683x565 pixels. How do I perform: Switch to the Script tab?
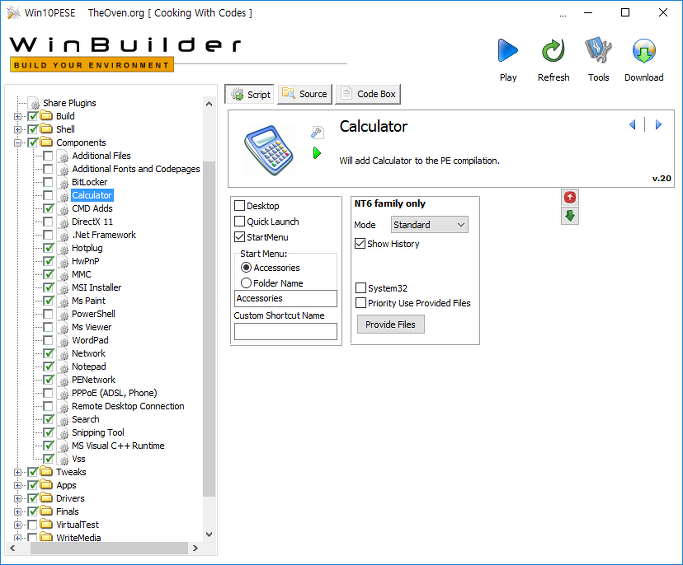[x=250, y=94]
